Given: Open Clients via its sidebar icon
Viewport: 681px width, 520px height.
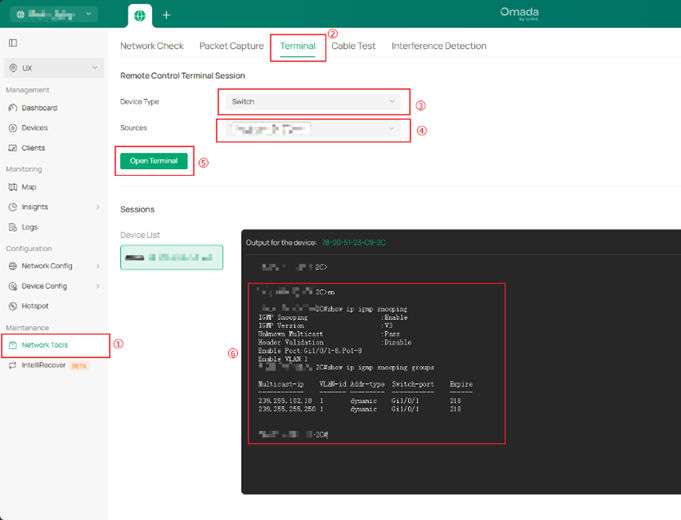Looking at the screenshot, I should pyautogui.click(x=13, y=148).
